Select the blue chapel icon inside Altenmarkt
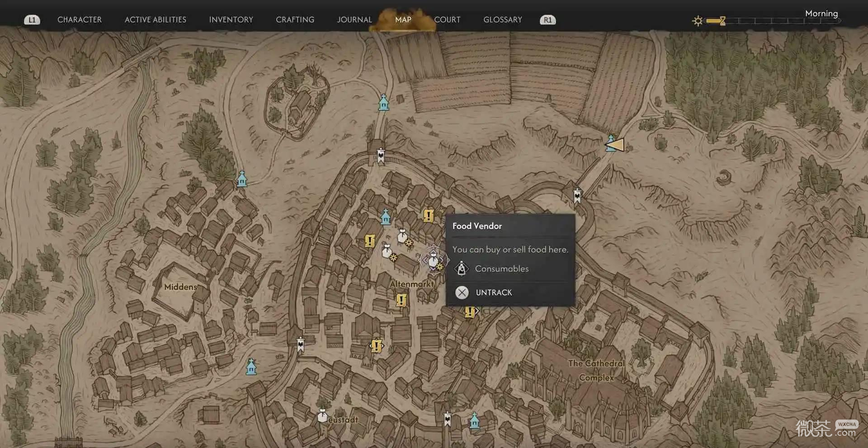This screenshot has width=868, height=448. [386, 217]
